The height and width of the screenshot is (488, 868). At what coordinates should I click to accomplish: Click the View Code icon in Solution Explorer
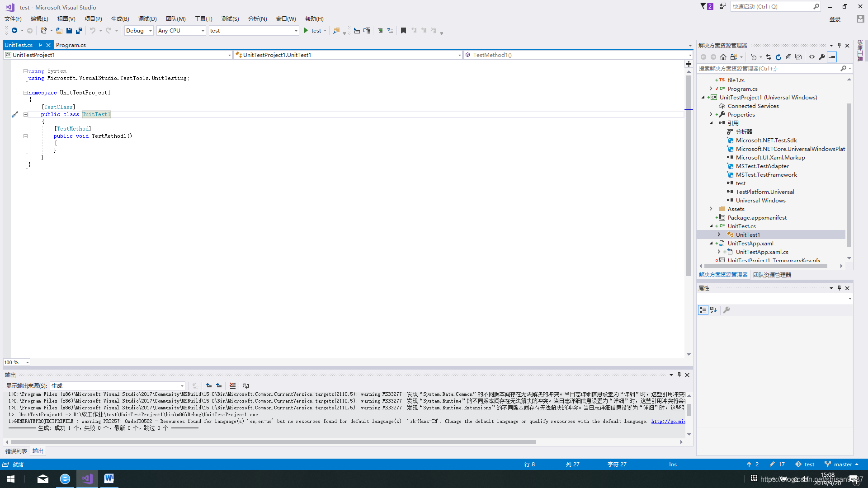[812, 57]
